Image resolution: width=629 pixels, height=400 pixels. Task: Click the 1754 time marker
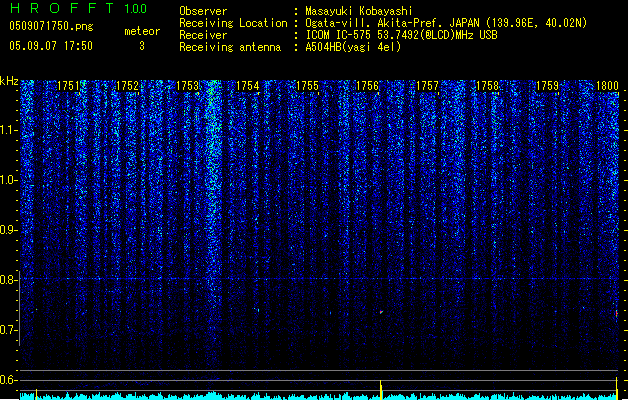pos(248,86)
